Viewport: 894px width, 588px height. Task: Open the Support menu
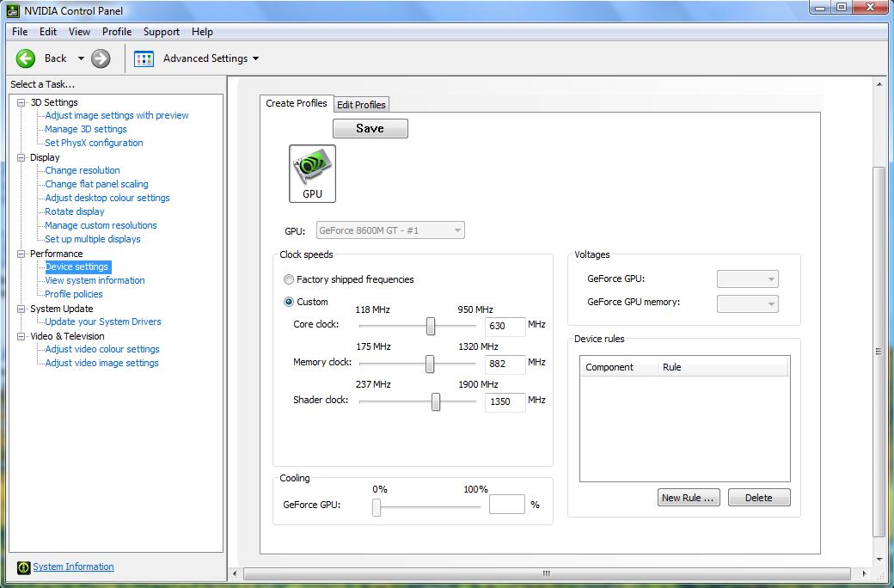162,32
